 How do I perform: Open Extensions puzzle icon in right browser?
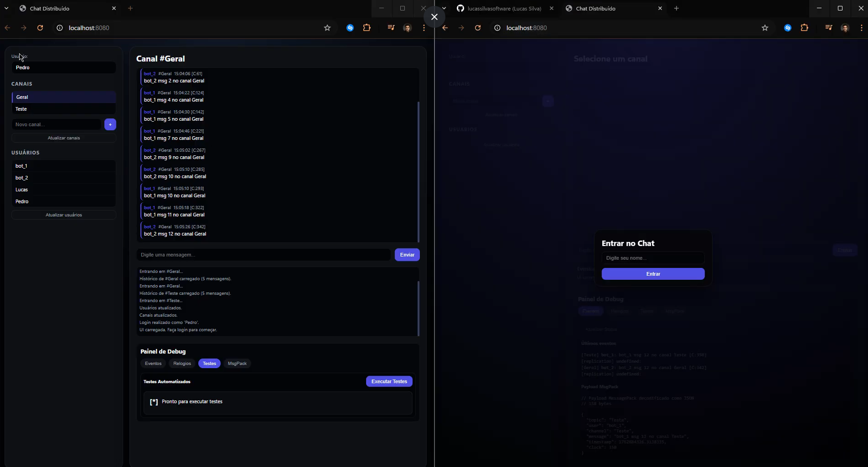(805, 28)
